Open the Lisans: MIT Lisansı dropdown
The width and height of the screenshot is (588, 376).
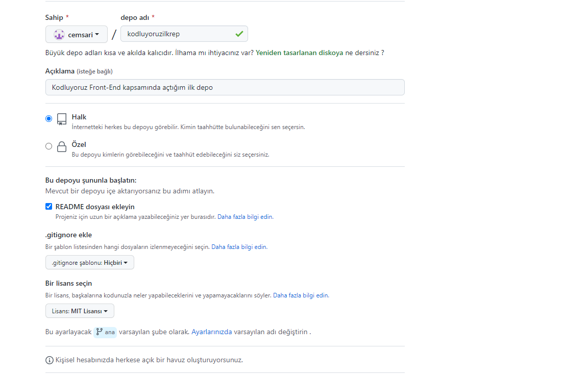(x=80, y=311)
